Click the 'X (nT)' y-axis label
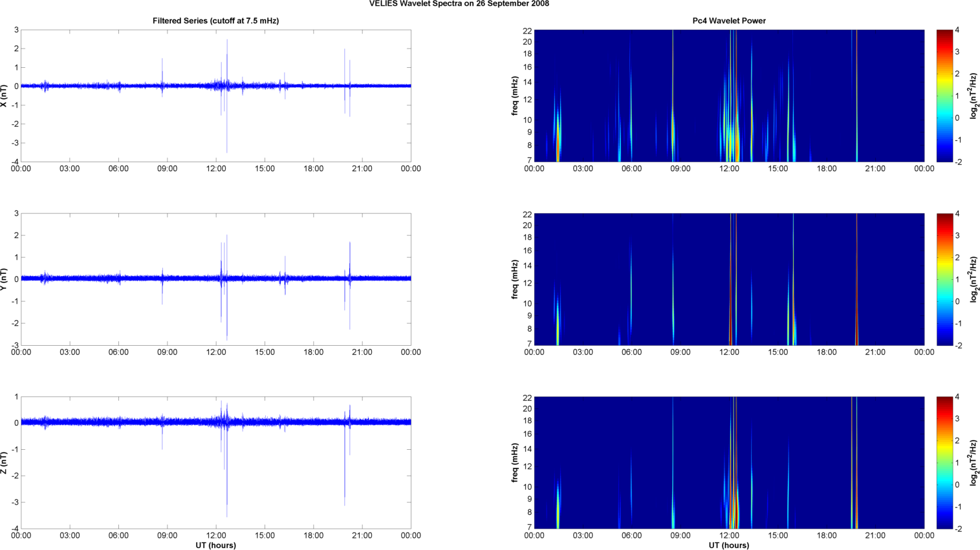 (4, 96)
